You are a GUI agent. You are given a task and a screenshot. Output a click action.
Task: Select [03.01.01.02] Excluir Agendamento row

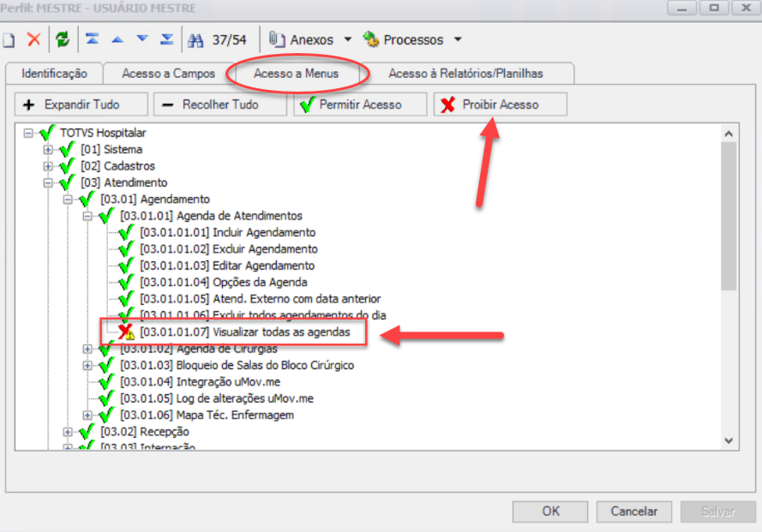tap(228, 248)
